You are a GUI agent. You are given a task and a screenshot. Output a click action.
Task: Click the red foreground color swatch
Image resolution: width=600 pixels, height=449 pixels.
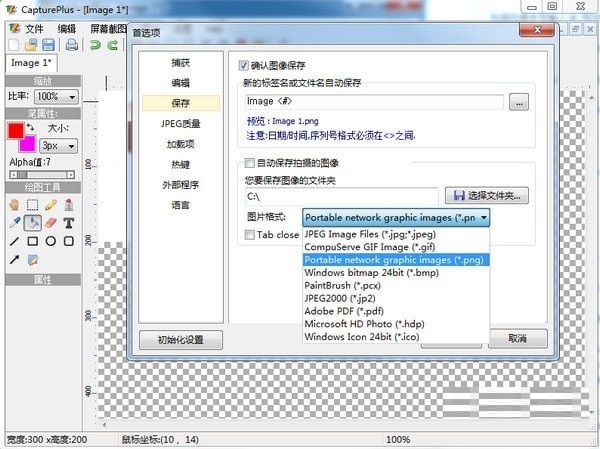click(x=16, y=131)
